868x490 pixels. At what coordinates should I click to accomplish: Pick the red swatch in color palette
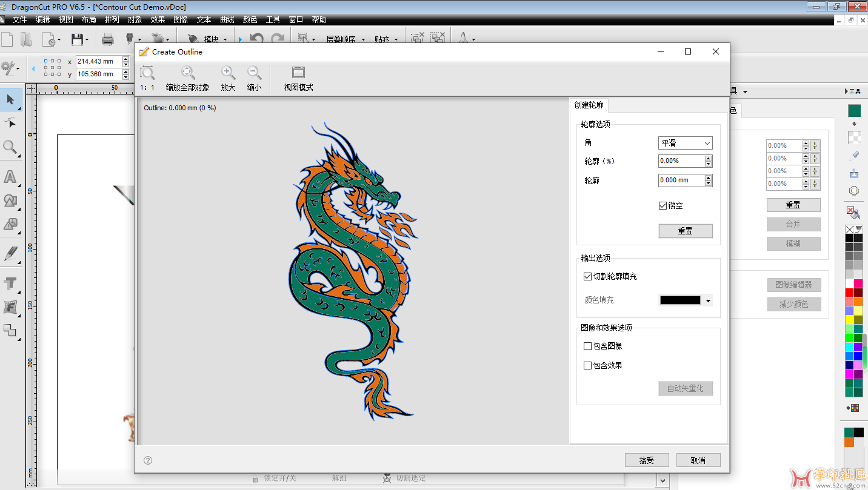849,293
